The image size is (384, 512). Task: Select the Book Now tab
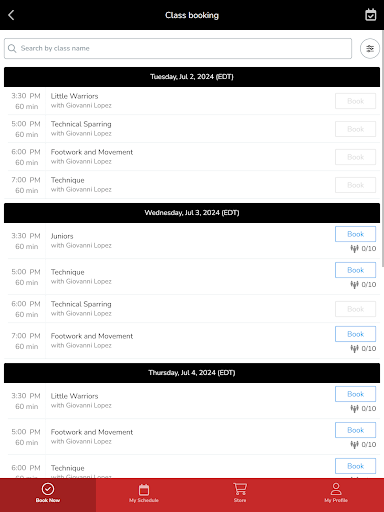[x=48, y=493]
